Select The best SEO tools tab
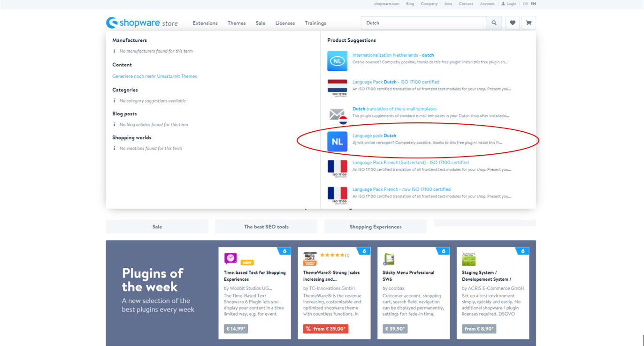Screen dimensions: 644x346 click(x=266, y=226)
